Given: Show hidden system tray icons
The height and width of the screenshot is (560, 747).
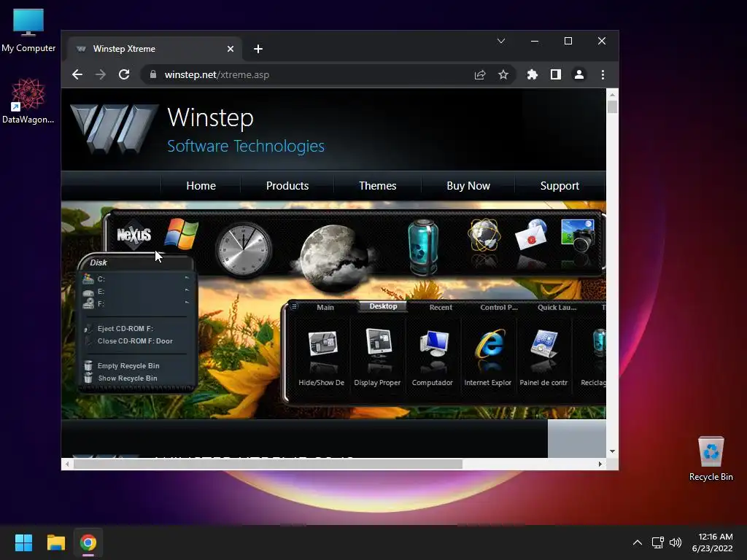Looking at the screenshot, I should coord(637,542).
